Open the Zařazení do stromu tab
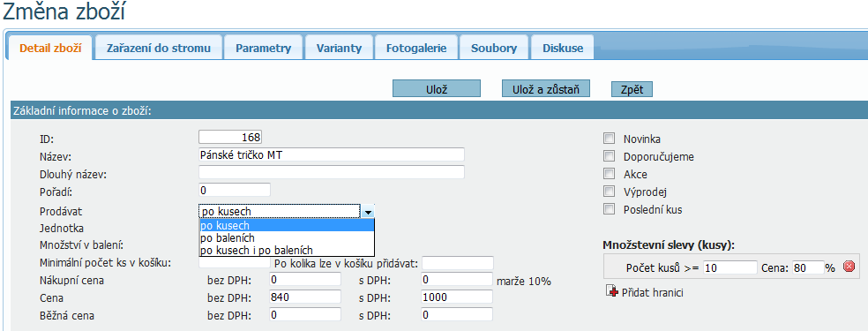 (x=159, y=49)
